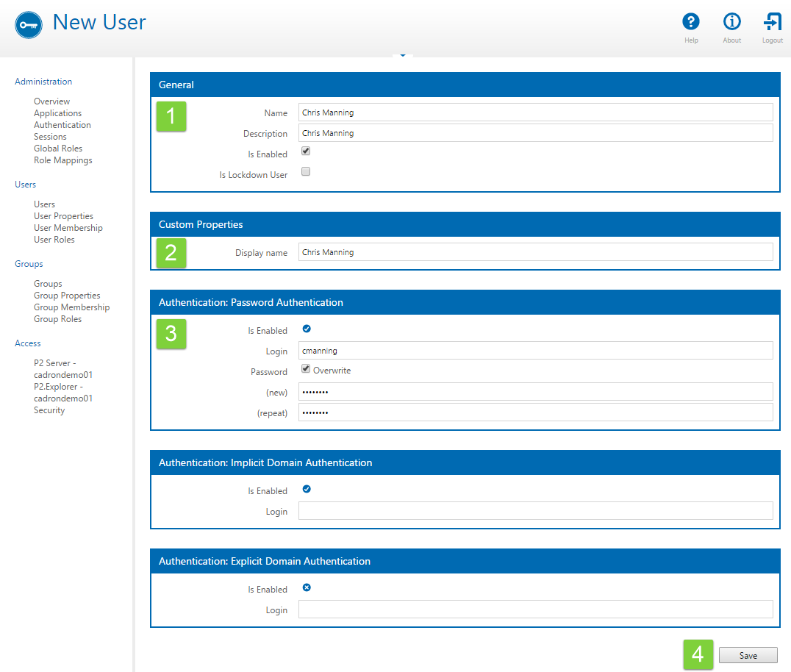791x672 pixels.
Task: Navigate to Group Roles
Action: pyautogui.click(x=57, y=319)
